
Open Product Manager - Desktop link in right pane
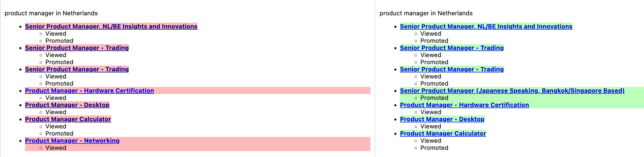[x=442, y=119]
